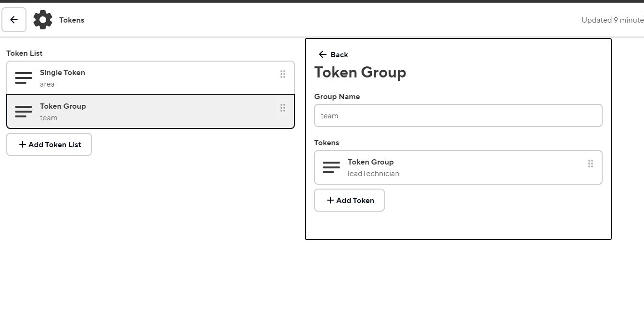Grab the drag handle on the team row

(283, 108)
